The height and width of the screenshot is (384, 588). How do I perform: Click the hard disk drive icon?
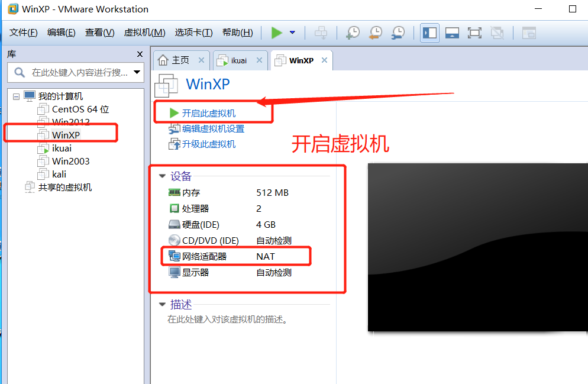[175, 225]
